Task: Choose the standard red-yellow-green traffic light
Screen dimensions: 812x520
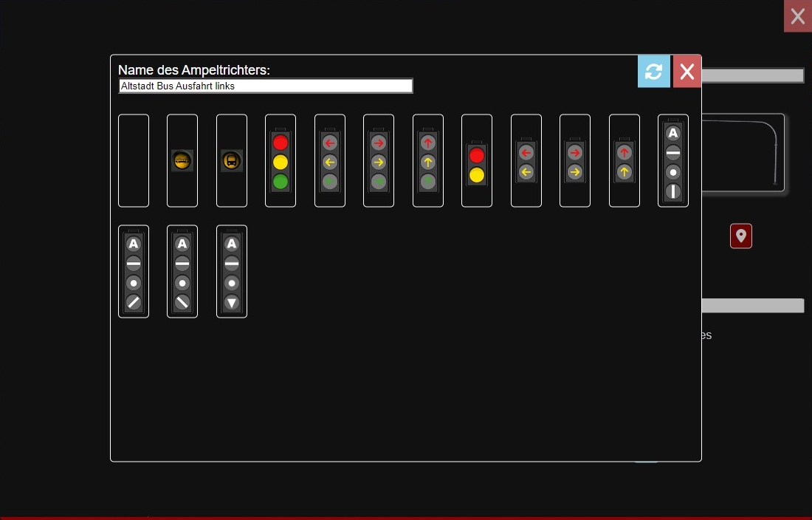Action: [280, 160]
